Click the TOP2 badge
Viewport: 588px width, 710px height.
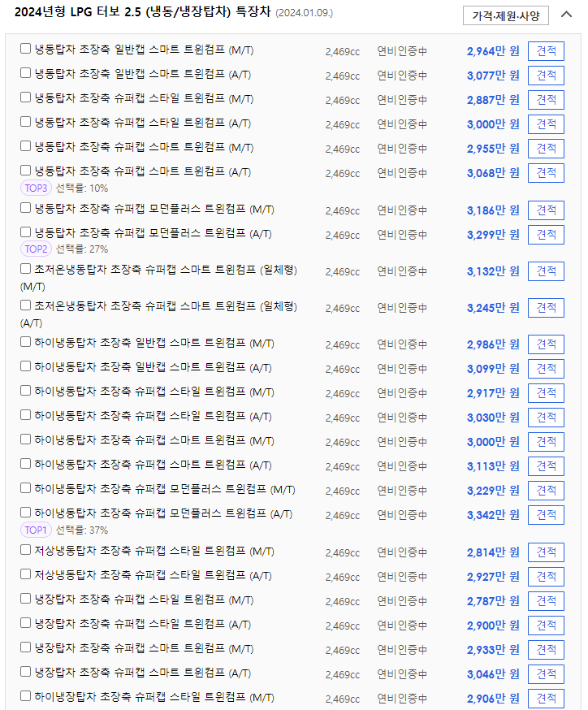tap(36, 249)
